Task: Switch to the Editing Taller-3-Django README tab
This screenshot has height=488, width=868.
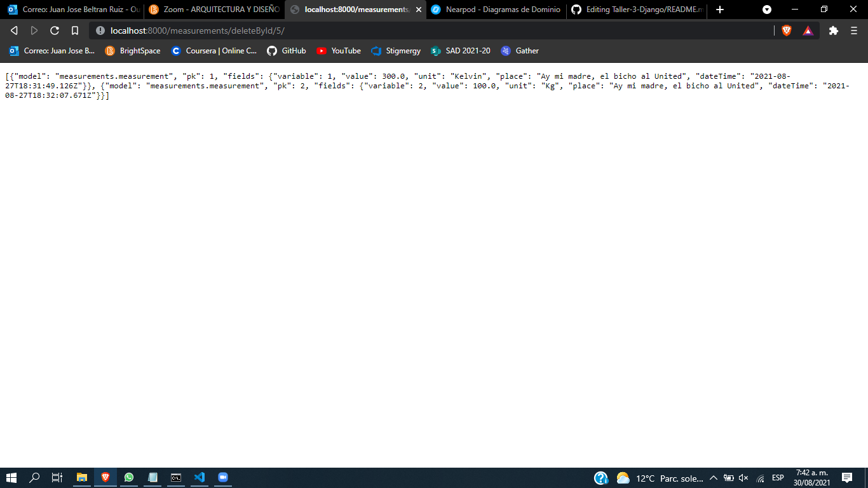Action: (x=637, y=10)
